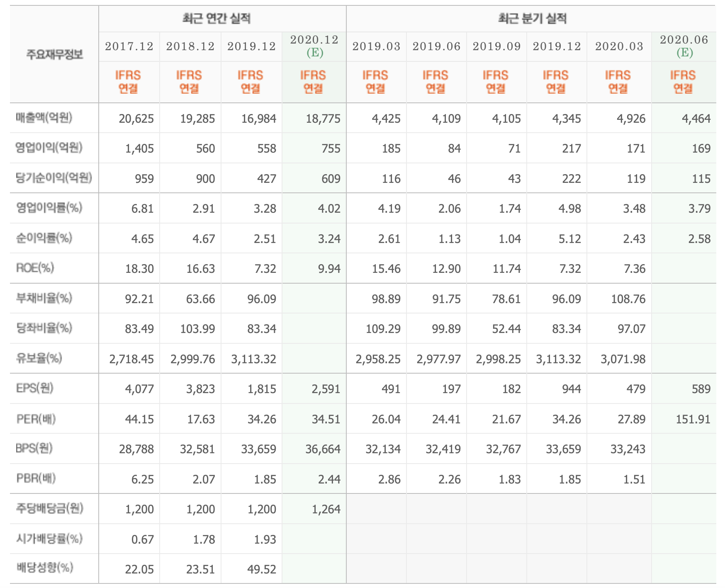The height and width of the screenshot is (588, 725).
Task: Select the 부채비율(%) row label
Action: click(x=44, y=298)
